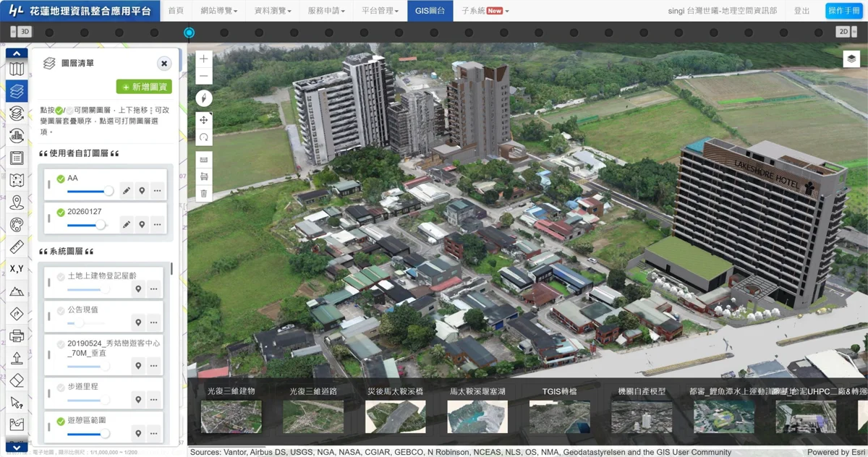The height and width of the screenshot is (457, 868).
Task: Go to the 首頁 menu item
Action: [x=176, y=11]
